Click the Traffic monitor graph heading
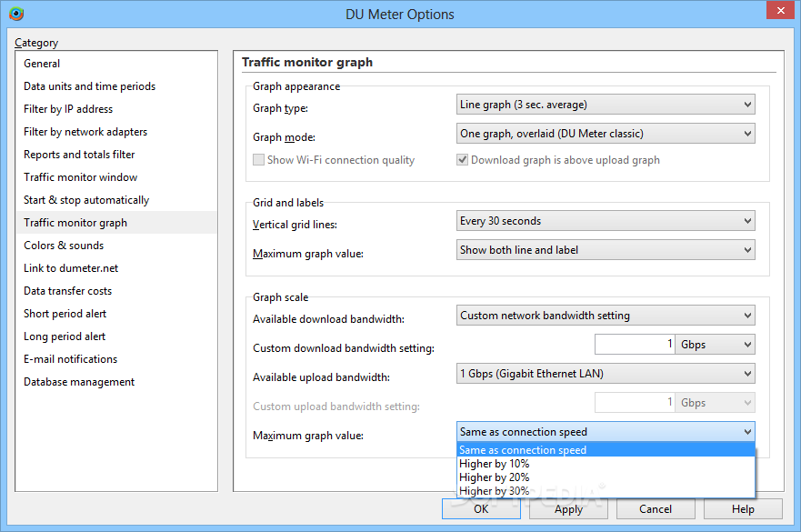The width and height of the screenshot is (801, 532). [x=307, y=63]
